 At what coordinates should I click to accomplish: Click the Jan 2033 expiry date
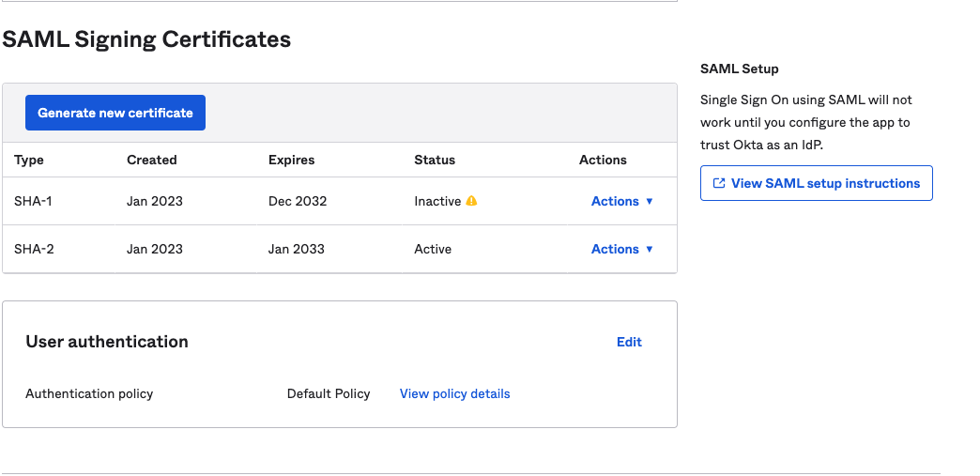click(296, 249)
